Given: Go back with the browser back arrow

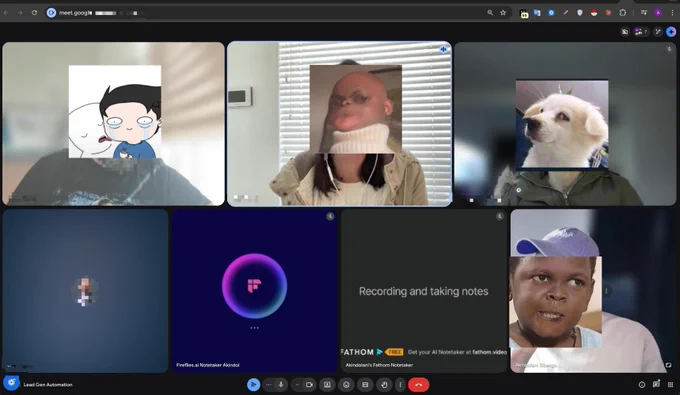Looking at the screenshot, I should [x=6, y=13].
